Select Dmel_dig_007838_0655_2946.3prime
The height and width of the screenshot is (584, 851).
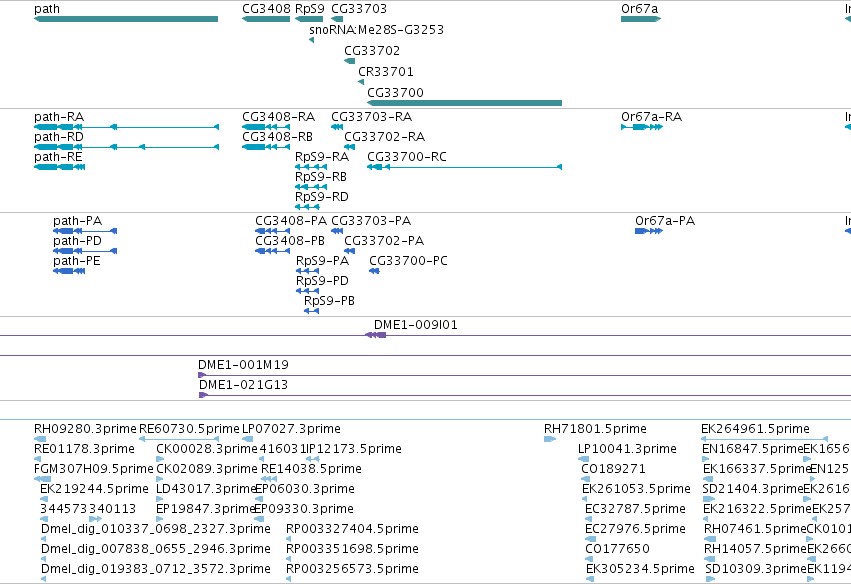43,559
